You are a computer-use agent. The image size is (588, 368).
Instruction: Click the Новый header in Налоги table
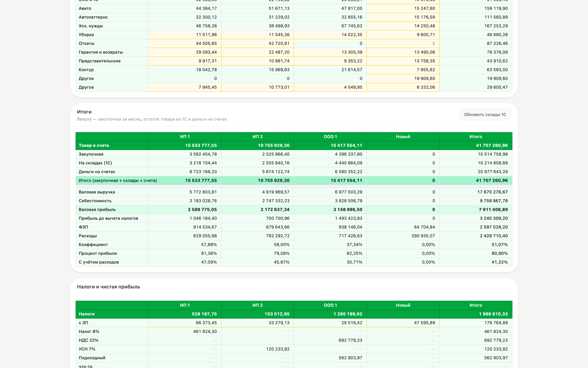[403, 305]
